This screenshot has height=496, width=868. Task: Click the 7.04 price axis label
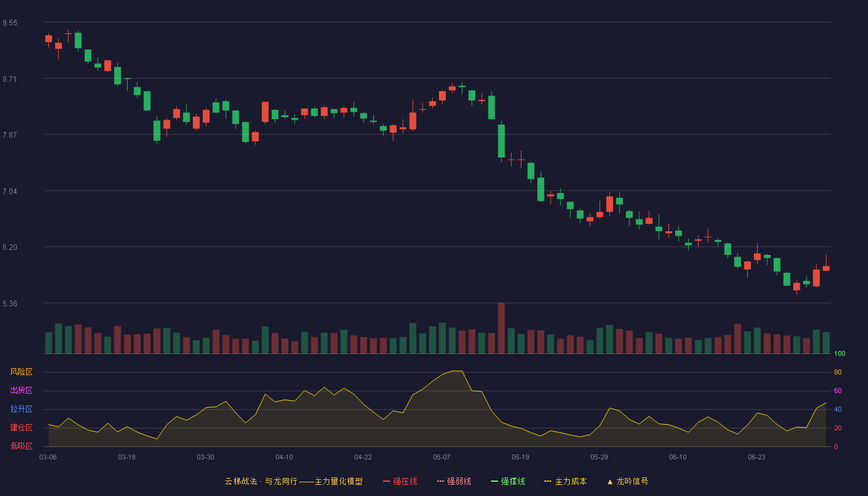pos(10,192)
